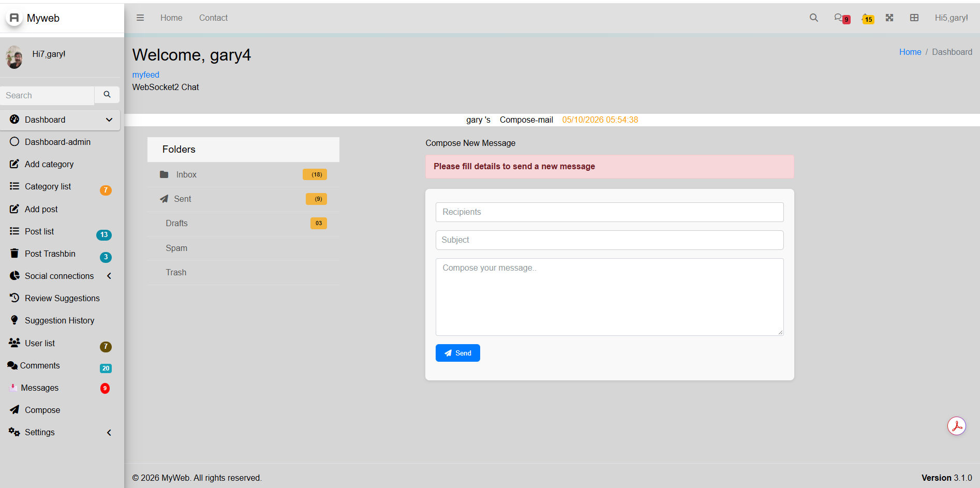The height and width of the screenshot is (488, 980).
Task: Toggle the sidebar hamburger menu
Action: click(140, 18)
